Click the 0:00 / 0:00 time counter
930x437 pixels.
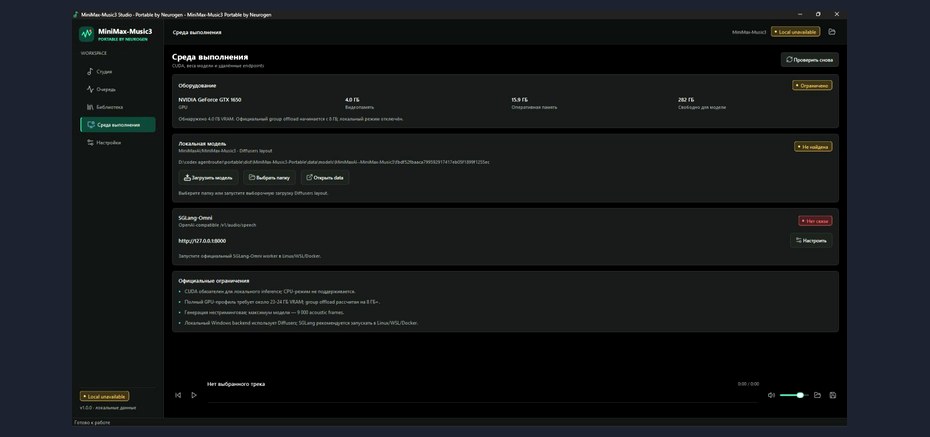[x=748, y=384]
